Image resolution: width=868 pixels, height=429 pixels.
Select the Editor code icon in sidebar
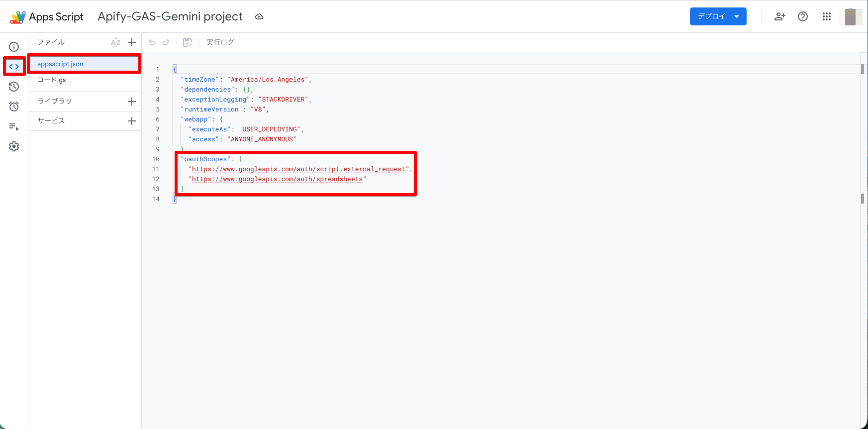tap(14, 67)
